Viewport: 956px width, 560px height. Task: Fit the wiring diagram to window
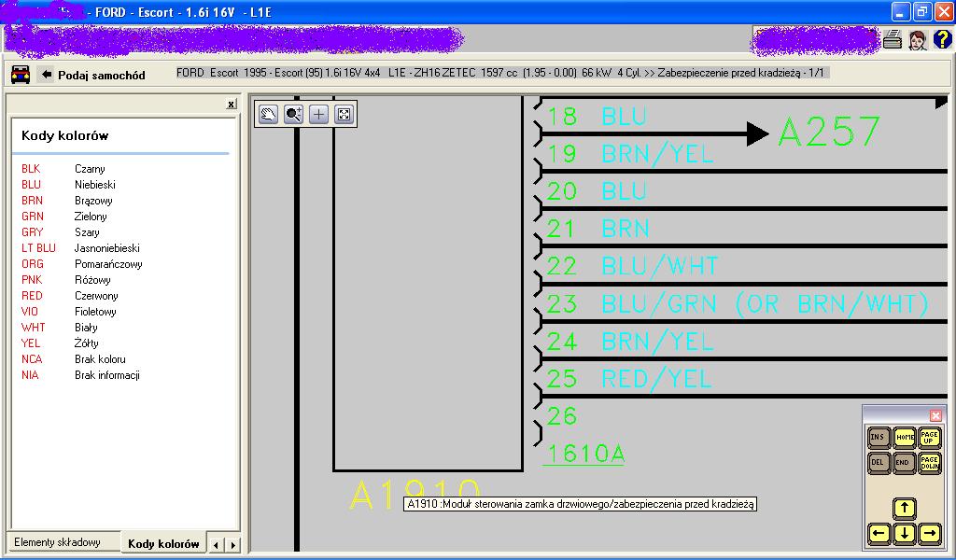click(344, 114)
